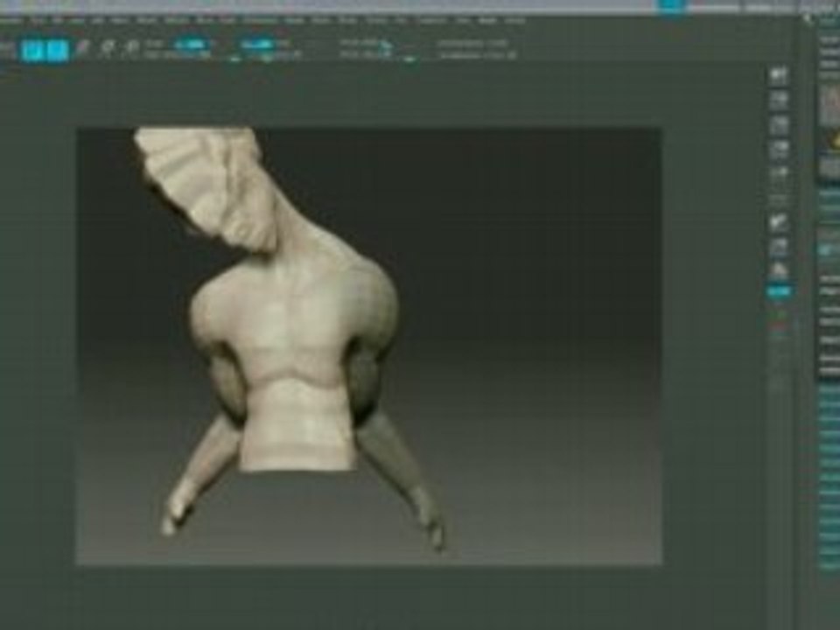This screenshot has width=840, height=630.
Task: Activate the Edit mode button
Action: (31, 49)
